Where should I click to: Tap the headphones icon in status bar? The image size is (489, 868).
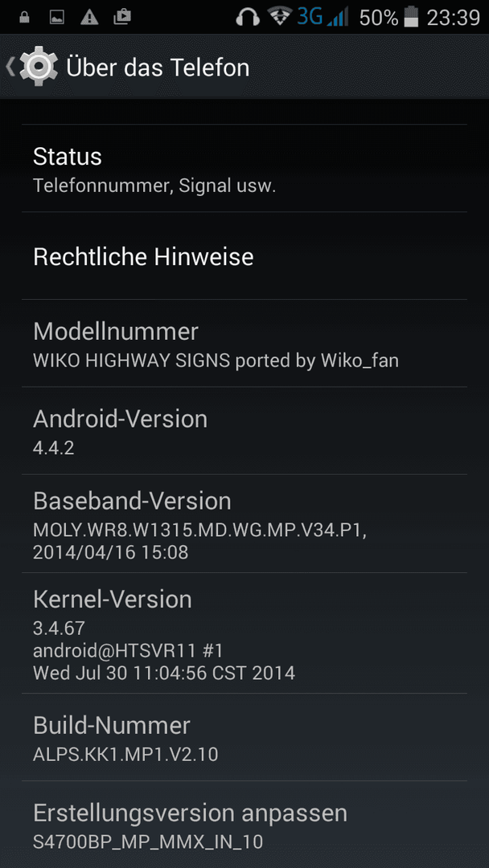click(x=248, y=17)
